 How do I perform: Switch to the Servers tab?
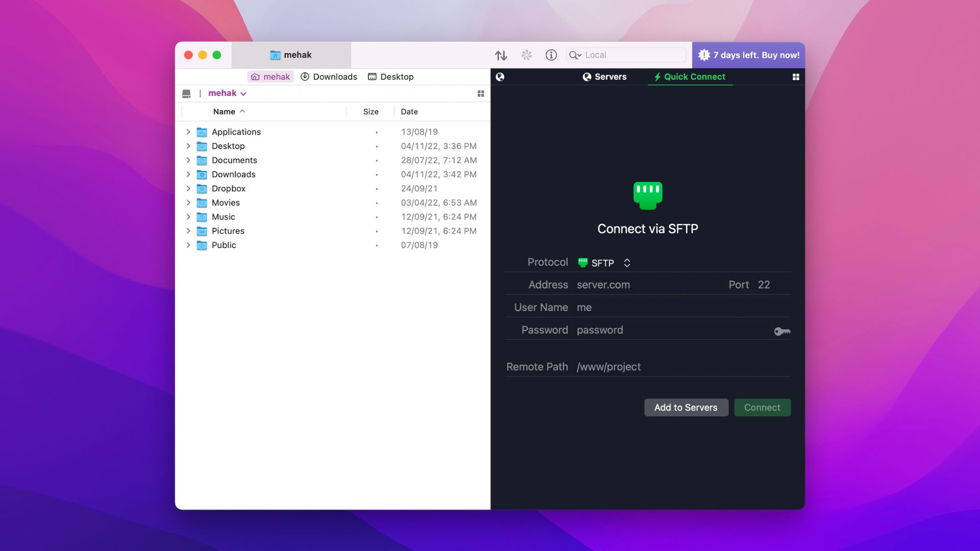pos(604,77)
